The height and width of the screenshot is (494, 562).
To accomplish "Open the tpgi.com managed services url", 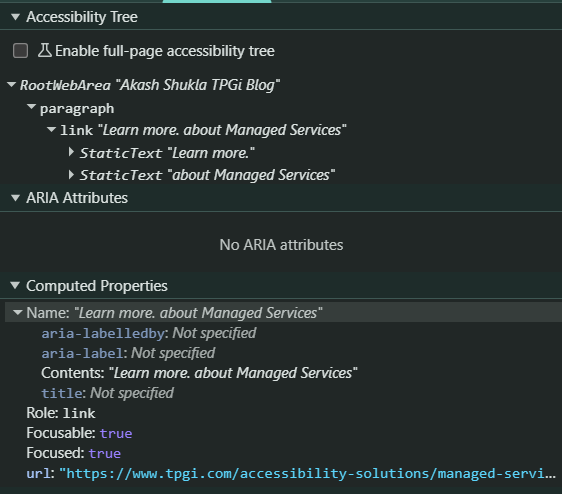I will pyautogui.click(x=308, y=474).
